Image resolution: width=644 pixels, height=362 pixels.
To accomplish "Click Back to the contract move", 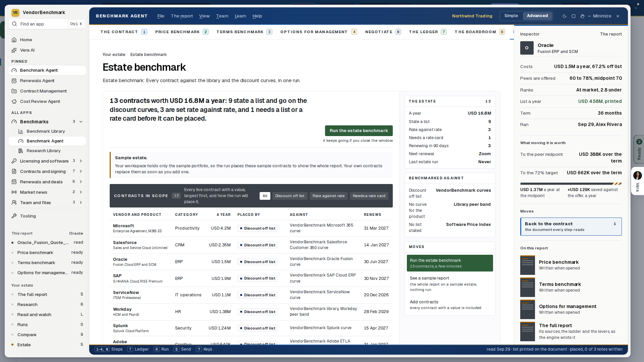I will click(571, 227).
